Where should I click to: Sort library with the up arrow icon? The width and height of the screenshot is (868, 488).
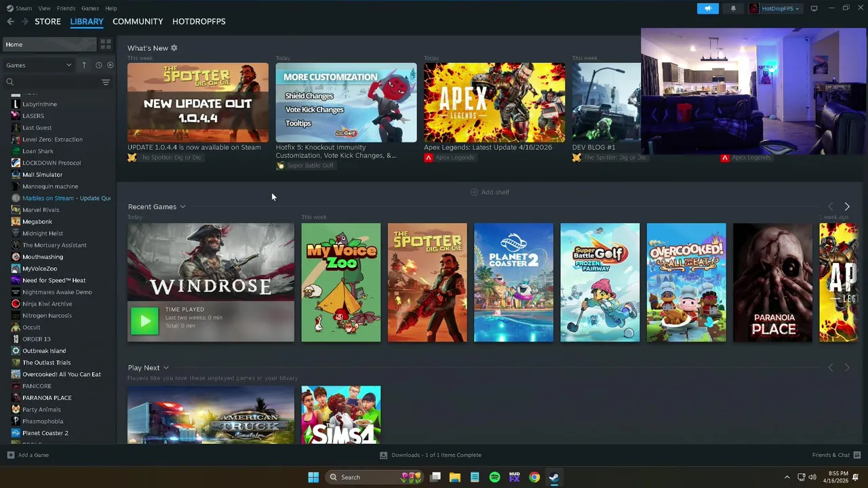click(x=84, y=65)
